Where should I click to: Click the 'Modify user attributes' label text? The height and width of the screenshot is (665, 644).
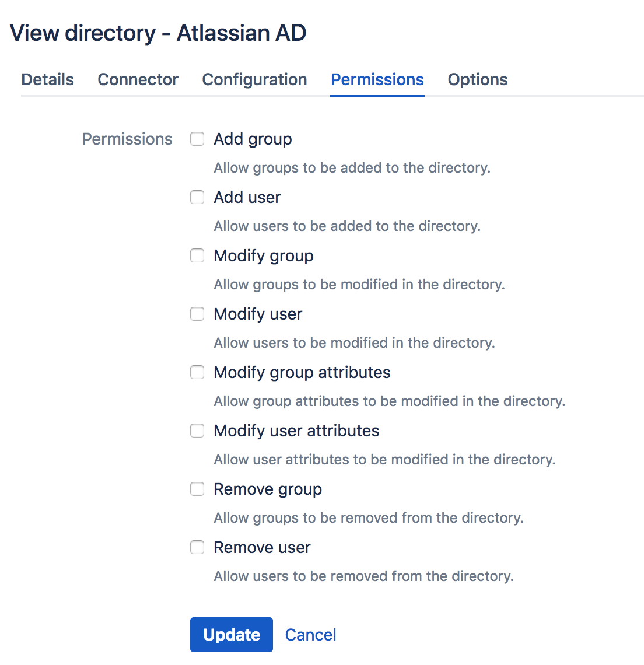click(296, 431)
